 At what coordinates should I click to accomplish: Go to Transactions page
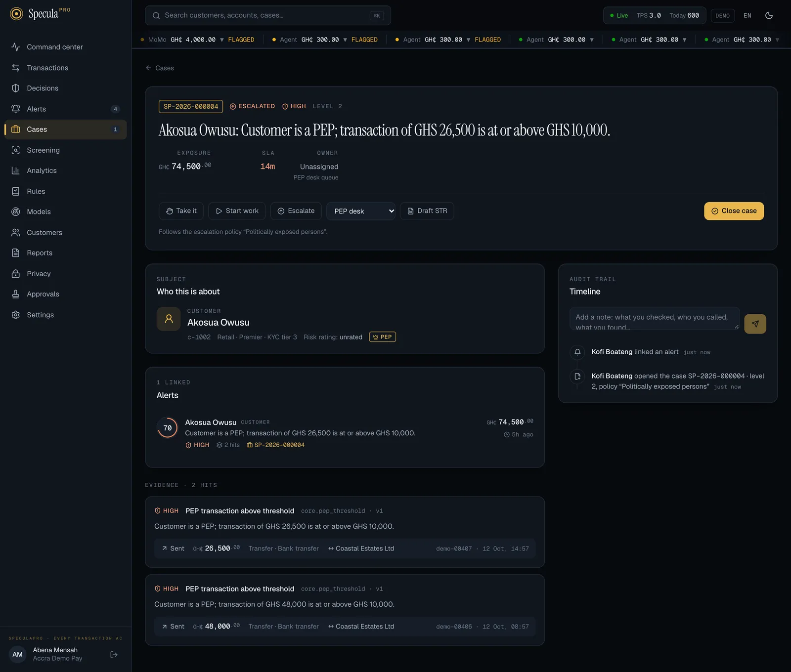65,68
